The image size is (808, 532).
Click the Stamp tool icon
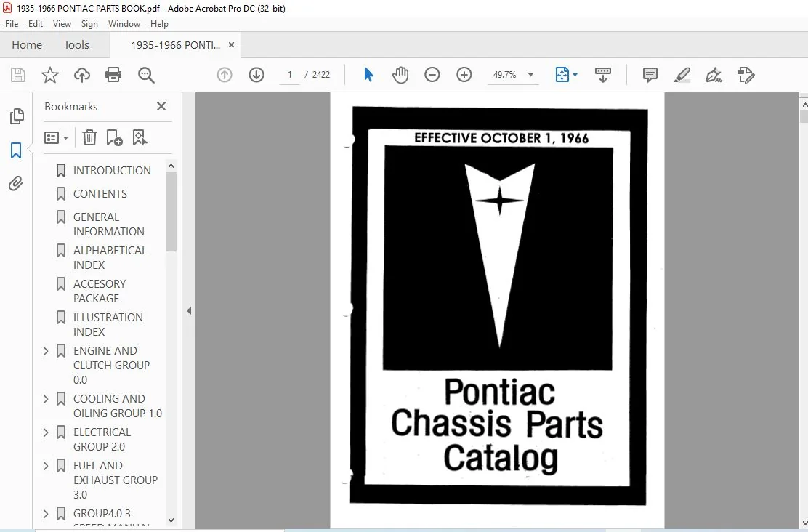[x=746, y=75]
